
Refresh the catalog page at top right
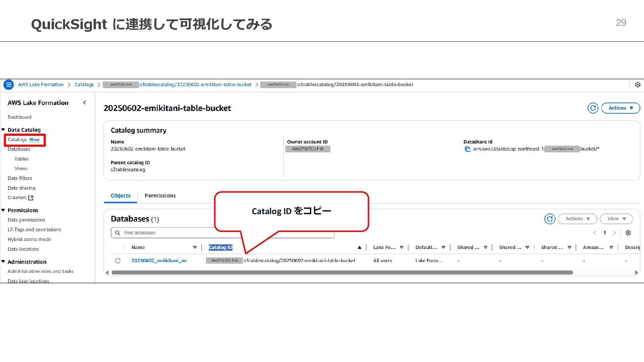point(593,108)
